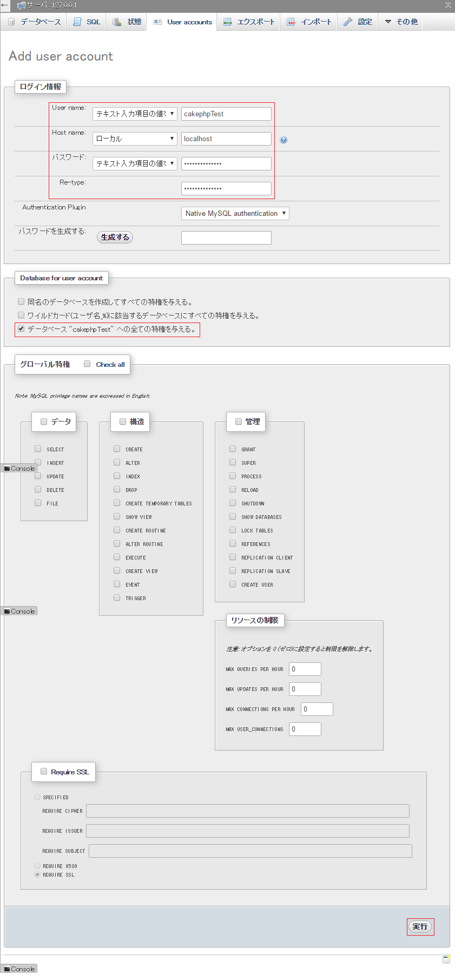Click the Host name help icon
The image size is (455, 980).
point(283,140)
